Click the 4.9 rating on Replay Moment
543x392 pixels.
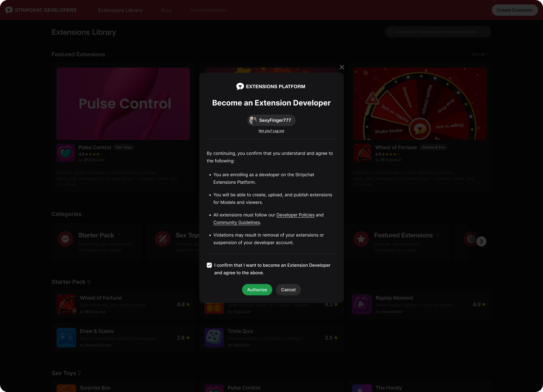click(479, 304)
